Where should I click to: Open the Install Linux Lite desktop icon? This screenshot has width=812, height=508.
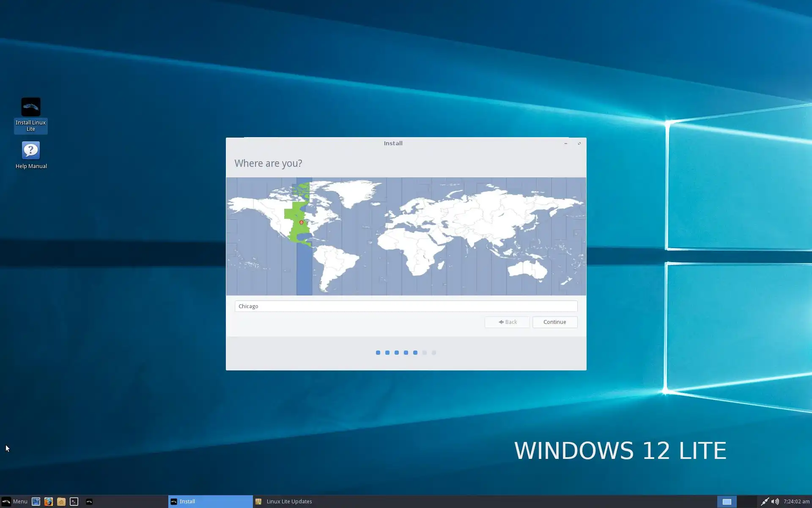tap(30, 108)
